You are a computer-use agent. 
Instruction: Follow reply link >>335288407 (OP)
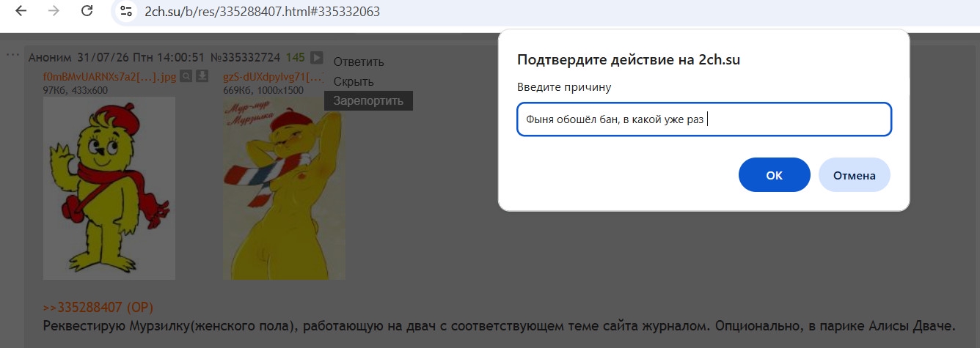[98, 307]
